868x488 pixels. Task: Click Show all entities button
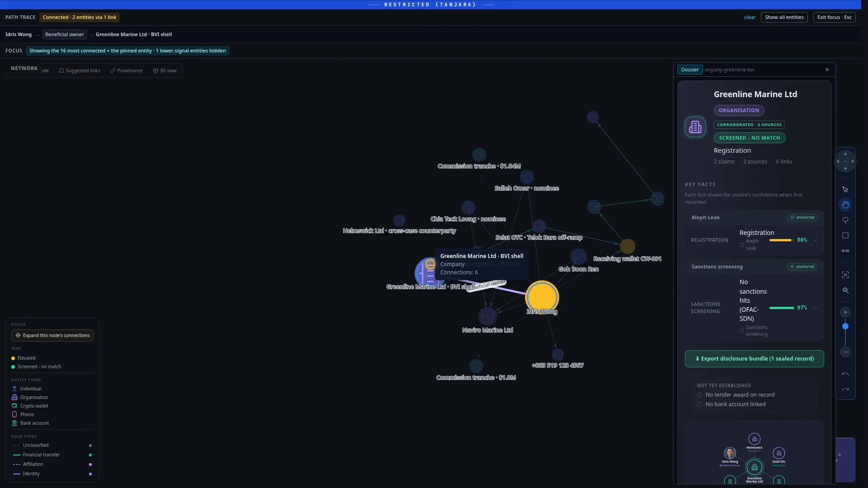(784, 17)
